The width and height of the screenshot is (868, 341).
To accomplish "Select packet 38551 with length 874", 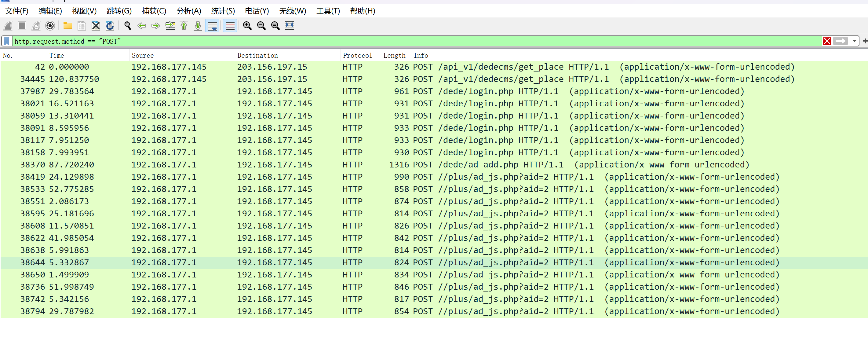I will pyautogui.click(x=434, y=201).
